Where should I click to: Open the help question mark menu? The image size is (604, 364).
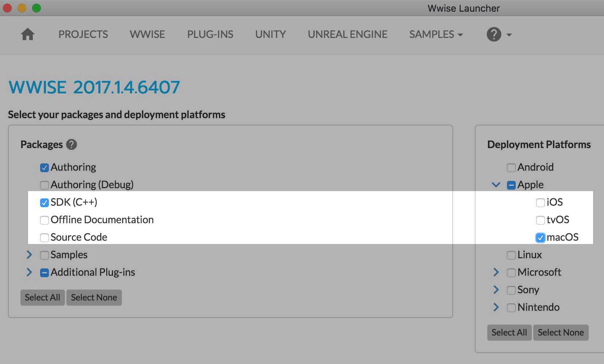pyautogui.click(x=499, y=35)
